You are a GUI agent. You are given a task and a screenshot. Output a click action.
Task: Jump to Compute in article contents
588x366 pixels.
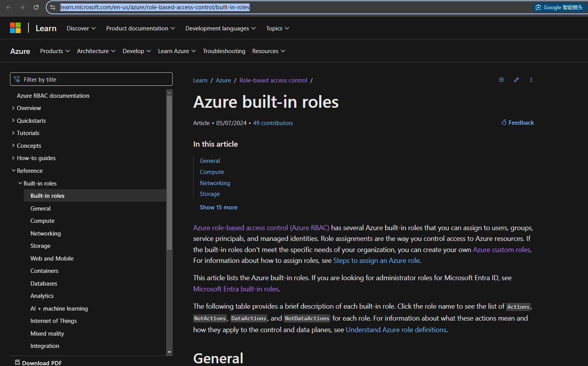tap(212, 172)
